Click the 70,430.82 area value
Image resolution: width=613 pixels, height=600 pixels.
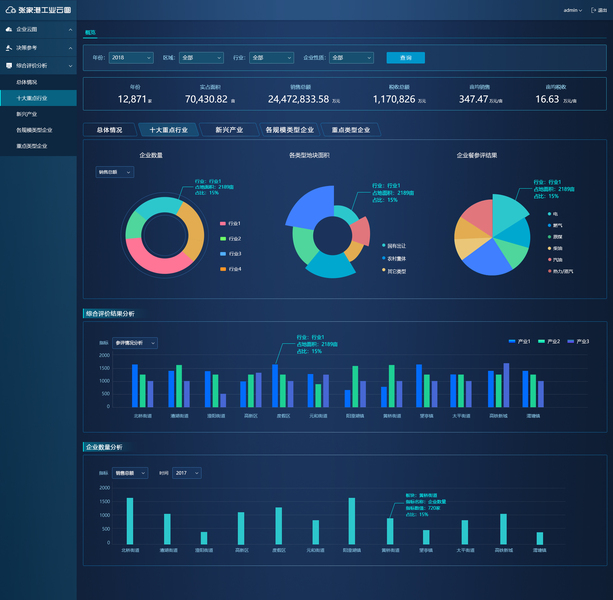click(206, 99)
